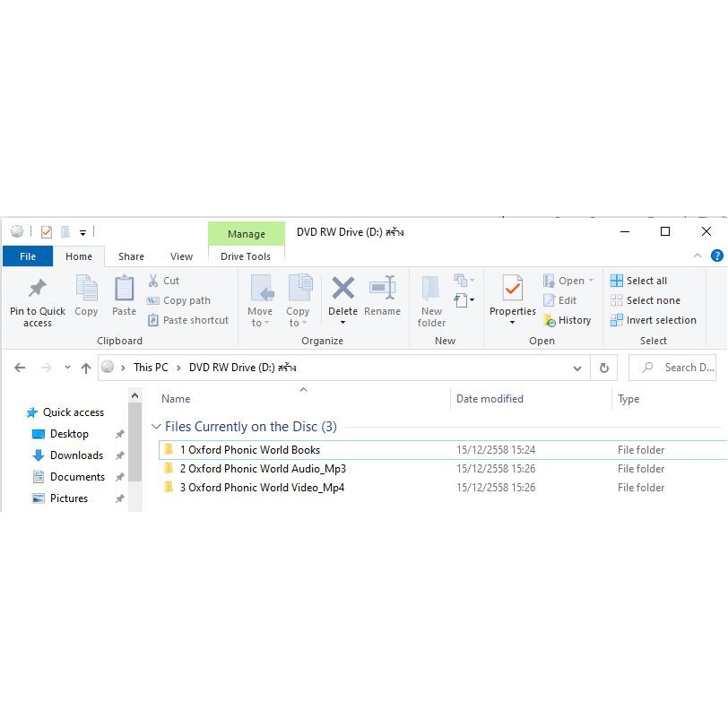The height and width of the screenshot is (728, 728).
Task: Switch to the View tab
Action: (x=181, y=256)
